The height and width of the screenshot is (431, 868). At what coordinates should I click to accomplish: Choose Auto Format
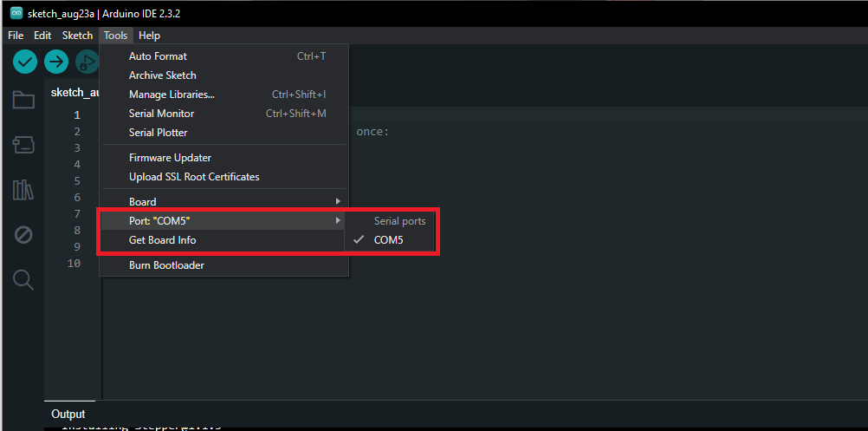(223, 56)
